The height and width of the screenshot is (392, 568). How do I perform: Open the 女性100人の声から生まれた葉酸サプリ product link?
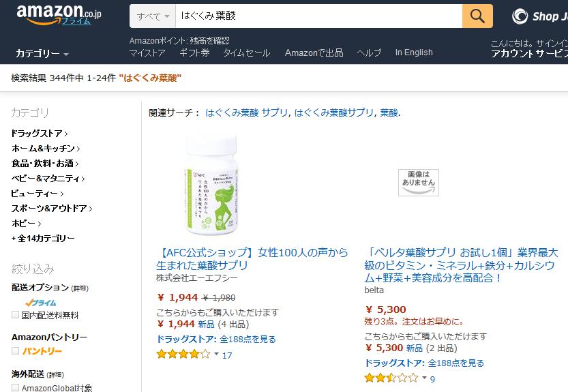[x=252, y=258]
